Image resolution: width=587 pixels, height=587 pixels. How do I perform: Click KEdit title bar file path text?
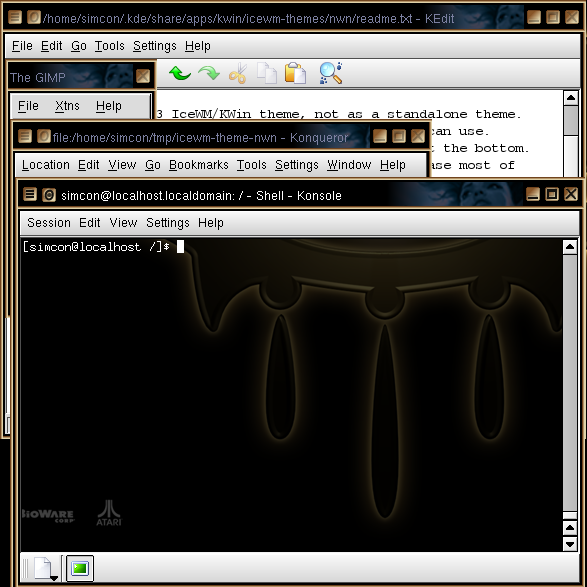coord(228,18)
